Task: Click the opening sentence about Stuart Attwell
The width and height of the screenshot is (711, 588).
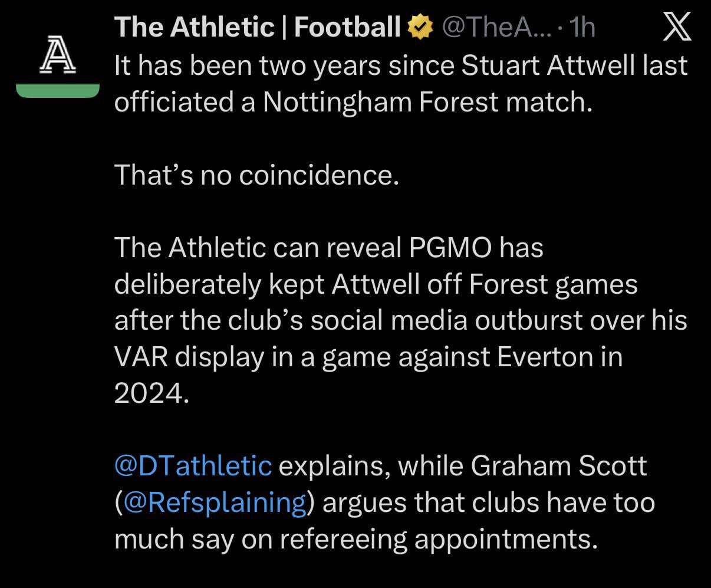Action: pos(401,66)
